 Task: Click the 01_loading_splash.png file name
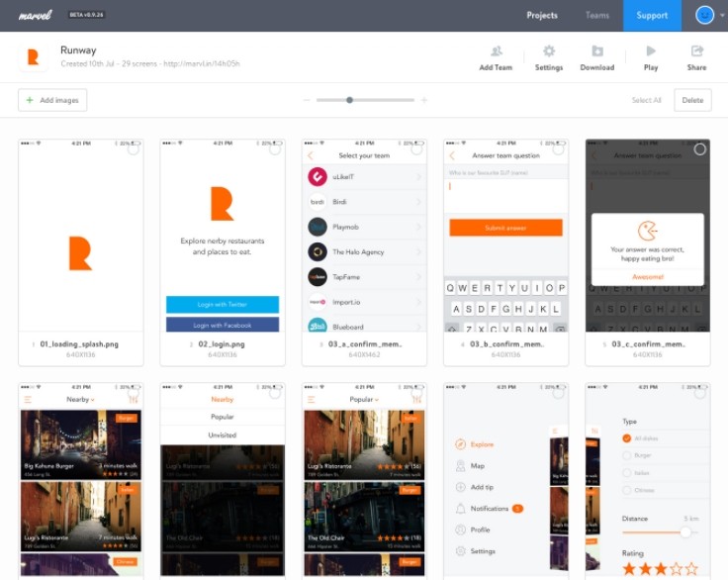[x=79, y=344]
